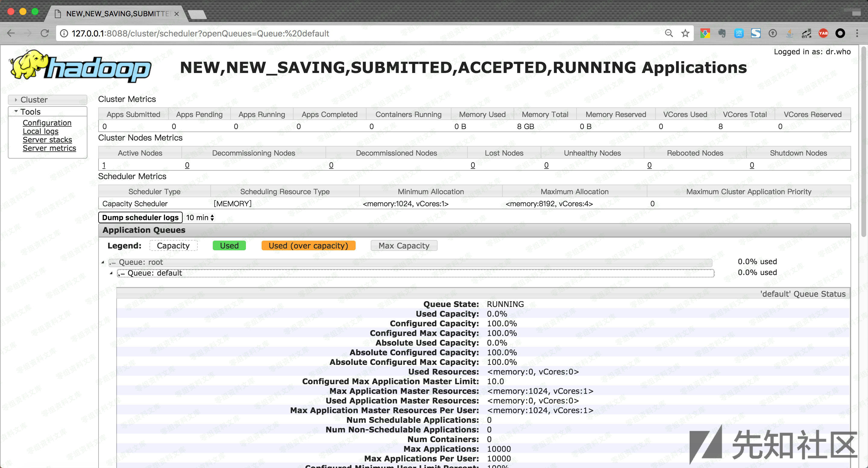Collapse the Queue: root tree arrow
Image resolution: width=868 pixels, height=468 pixels.
click(x=103, y=262)
